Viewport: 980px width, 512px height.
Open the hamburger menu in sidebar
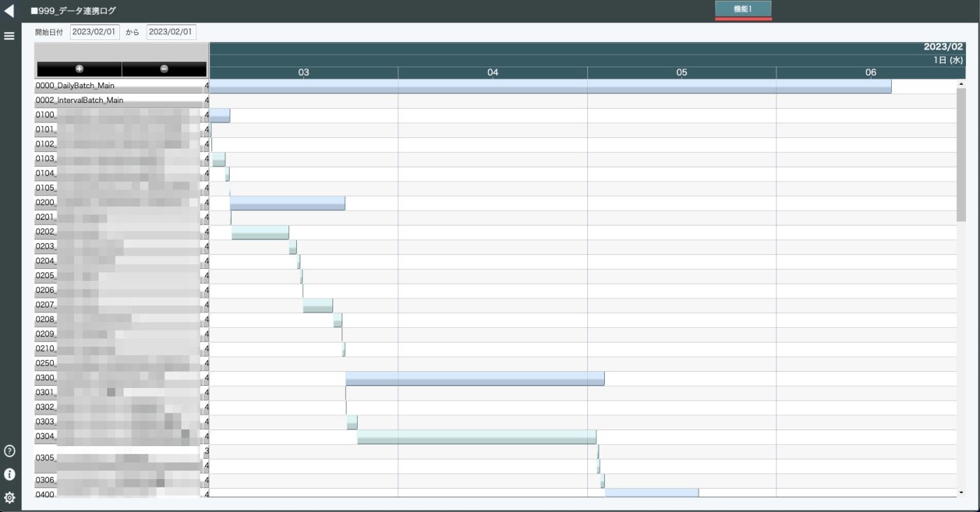coord(9,36)
